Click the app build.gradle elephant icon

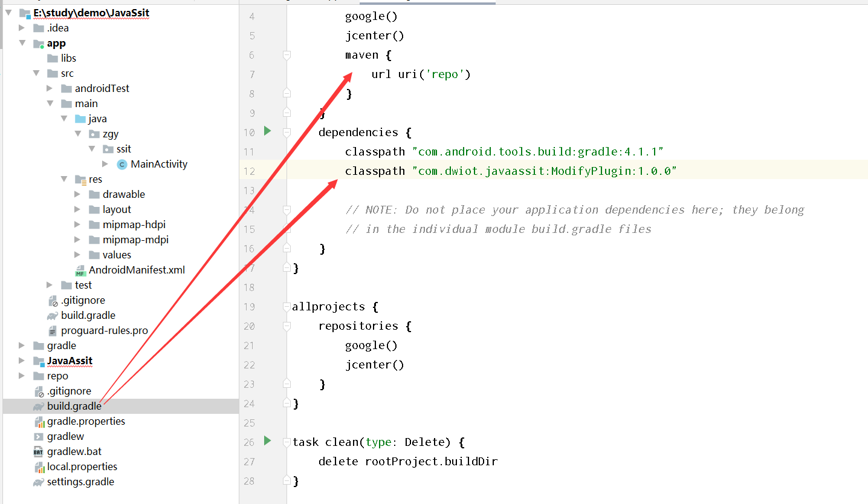click(53, 316)
